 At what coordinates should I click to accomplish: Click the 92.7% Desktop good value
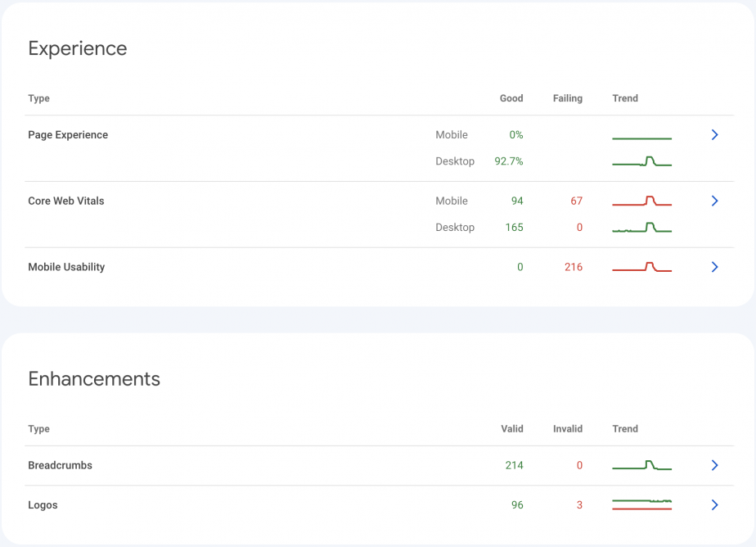[x=509, y=161]
